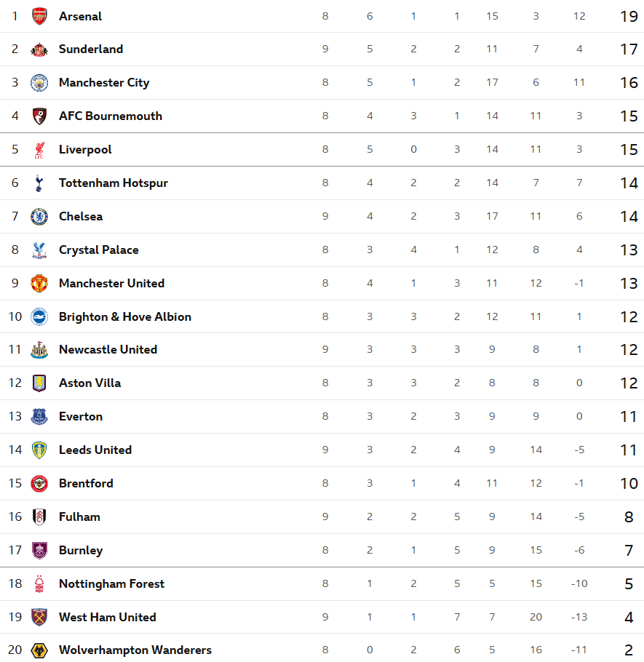
Task: Click the Chelsea club crest icon
Action: pyautogui.click(x=39, y=217)
